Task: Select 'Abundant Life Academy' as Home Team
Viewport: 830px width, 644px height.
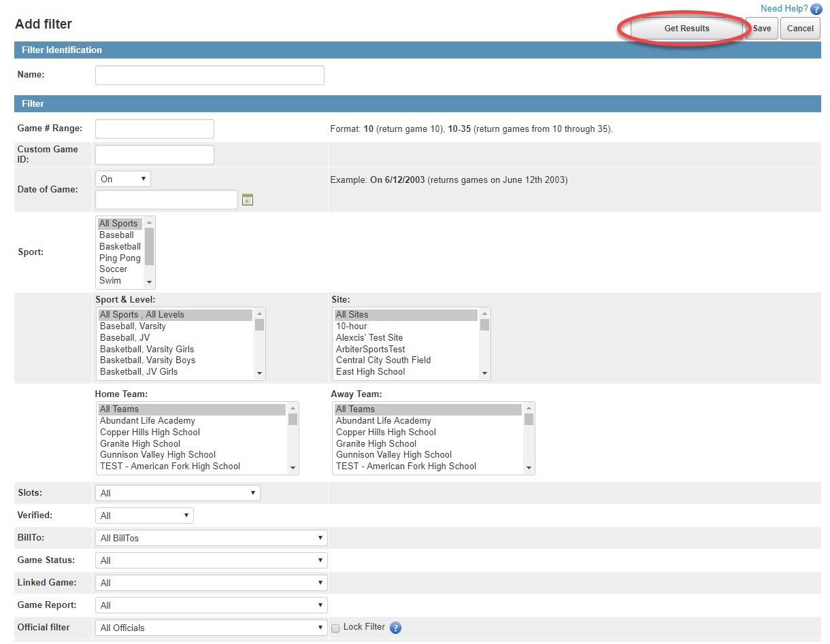Action: [x=192, y=421]
